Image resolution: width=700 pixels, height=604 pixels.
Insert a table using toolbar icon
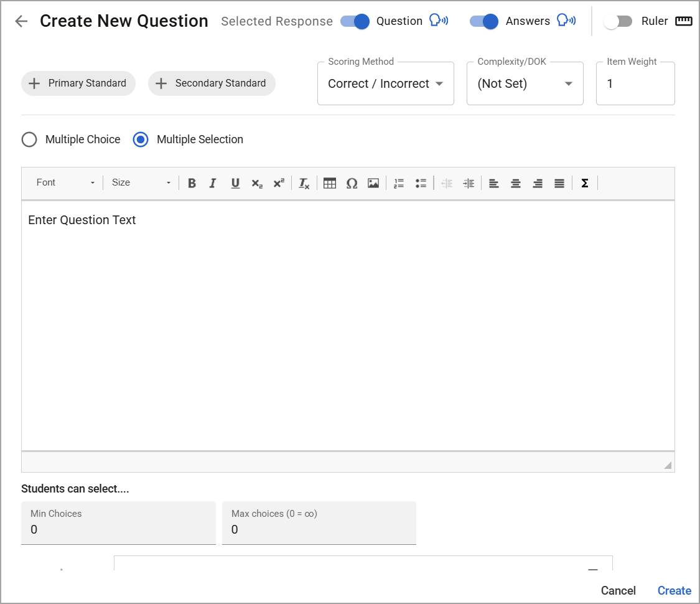(329, 183)
